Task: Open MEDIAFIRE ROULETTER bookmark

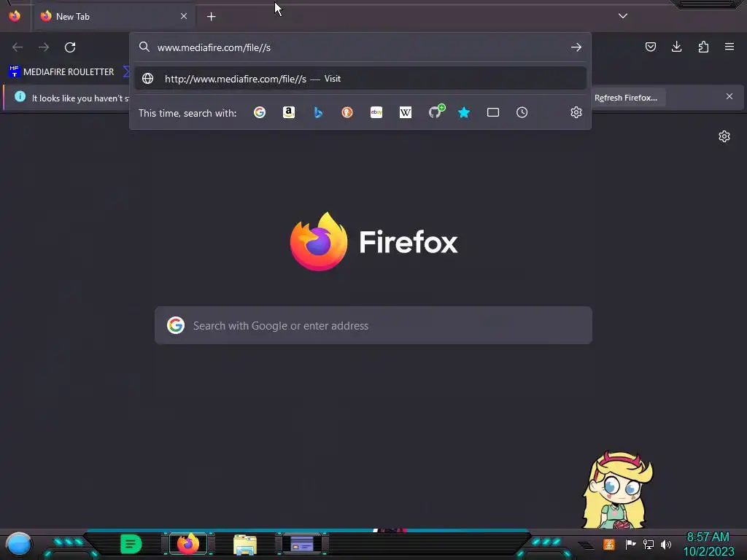Action: click(x=61, y=72)
